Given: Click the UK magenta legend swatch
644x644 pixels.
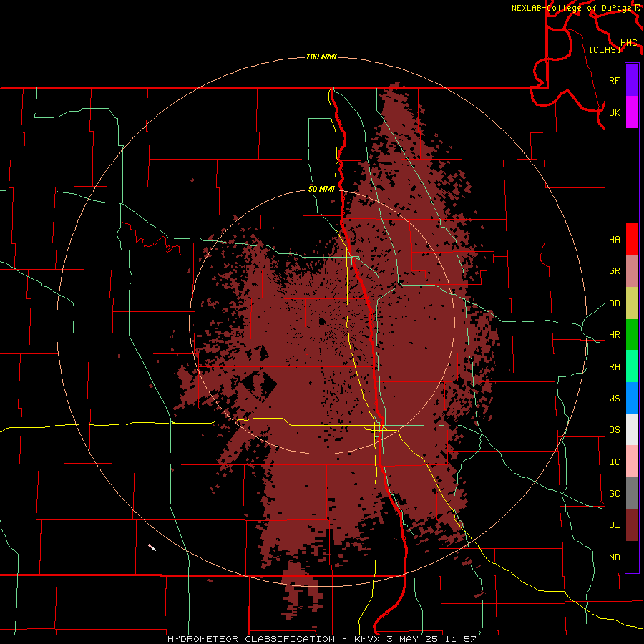Looking at the screenshot, I should pos(632,112).
